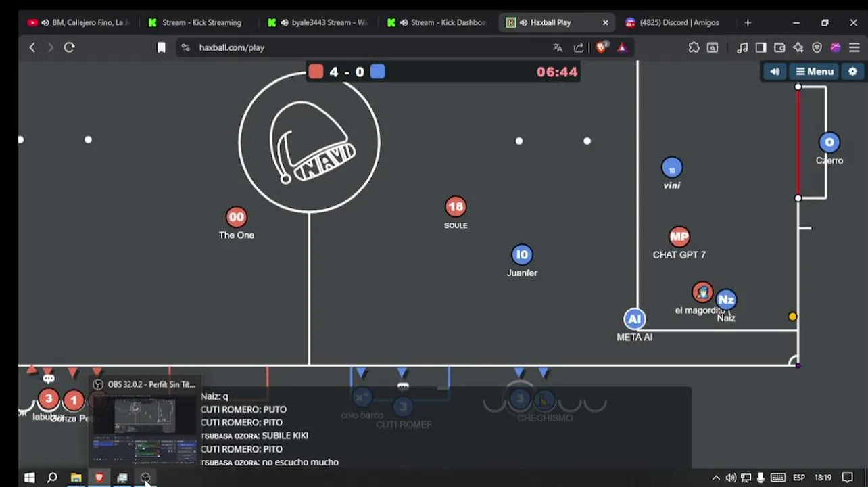Open Windows taskbar search
Image resolution: width=868 pixels, height=487 pixels.
pos(52,478)
